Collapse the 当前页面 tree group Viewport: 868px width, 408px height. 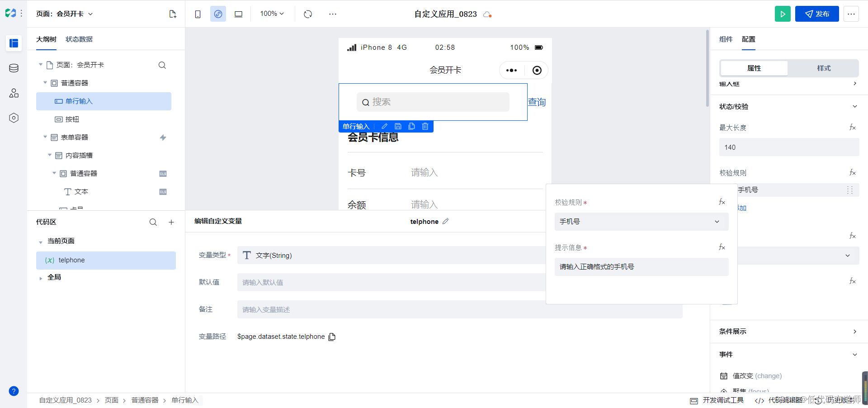point(41,242)
